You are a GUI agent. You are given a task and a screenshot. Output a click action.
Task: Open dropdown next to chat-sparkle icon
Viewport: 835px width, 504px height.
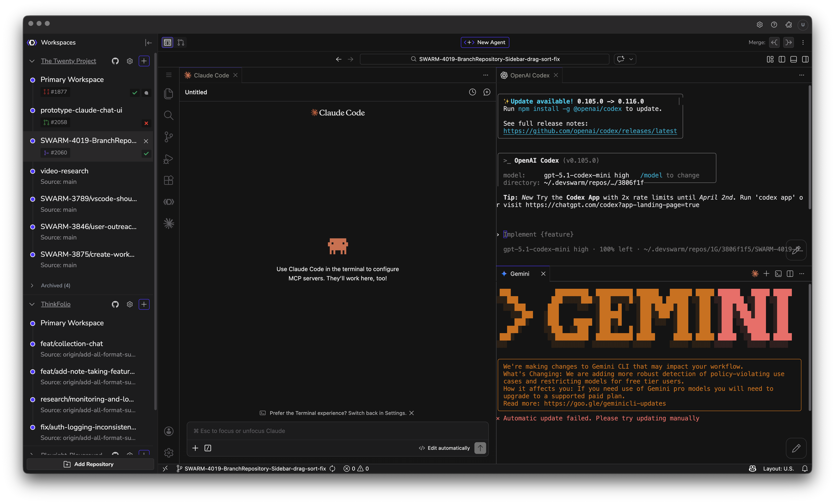pyautogui.click(x=631, y=59)
